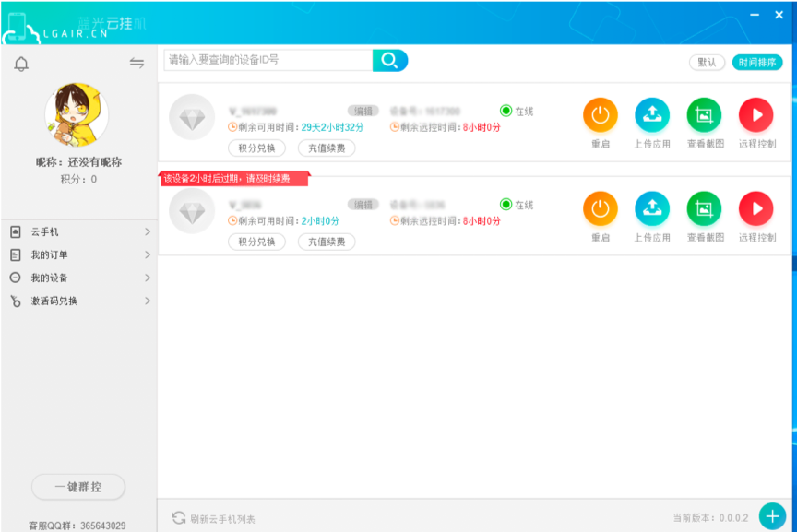This screenshot has width=797, height=532.
Task: Start remote control (远程控制) for second device
Action: coord(756,209)
